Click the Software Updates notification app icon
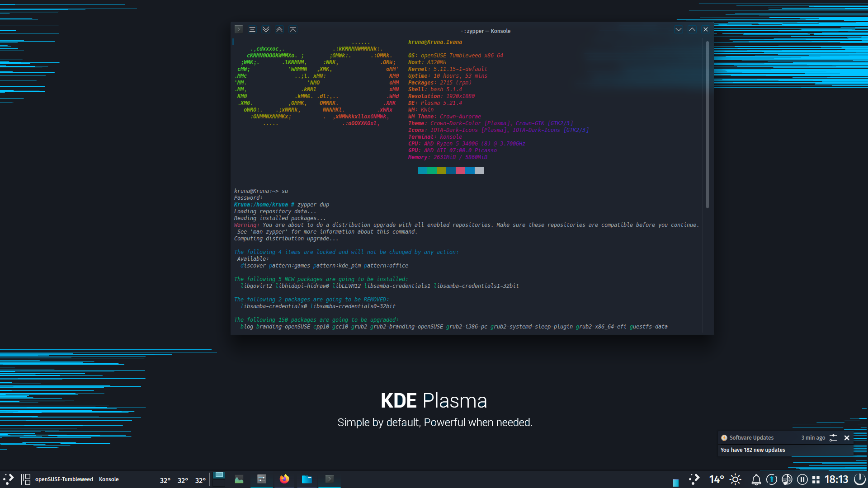Viewport: 868px width, 488px height. pyautogui.click(x=724, y=438)
